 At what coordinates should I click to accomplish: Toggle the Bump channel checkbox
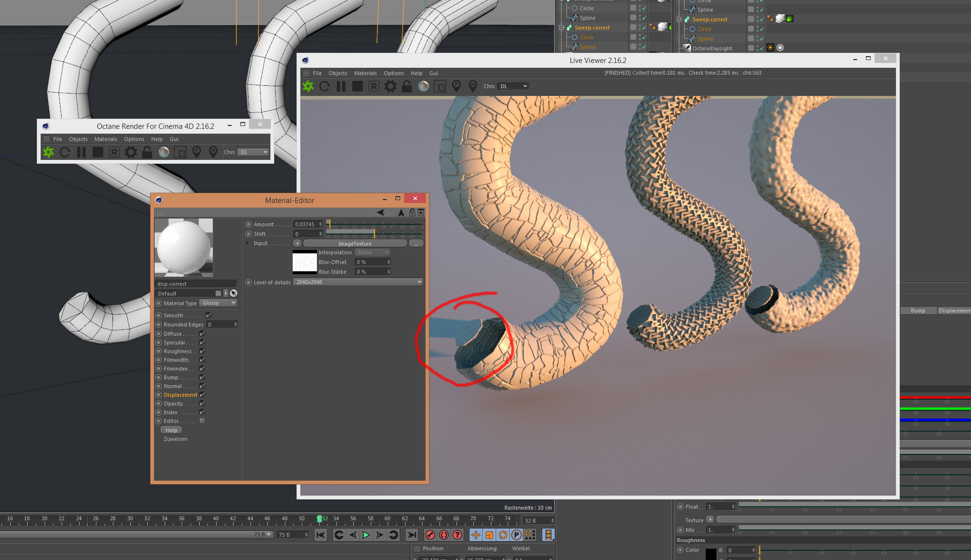click(x=203, y=377)
